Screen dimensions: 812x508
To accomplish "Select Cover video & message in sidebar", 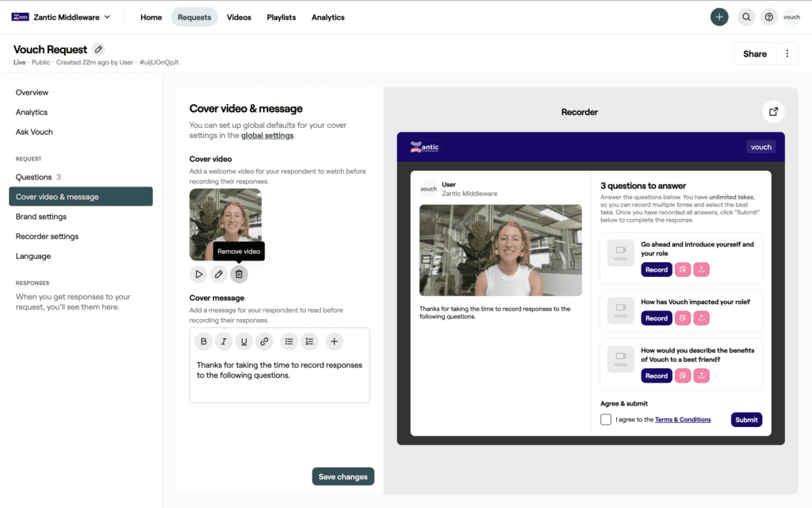I will [x=81, y=197].
